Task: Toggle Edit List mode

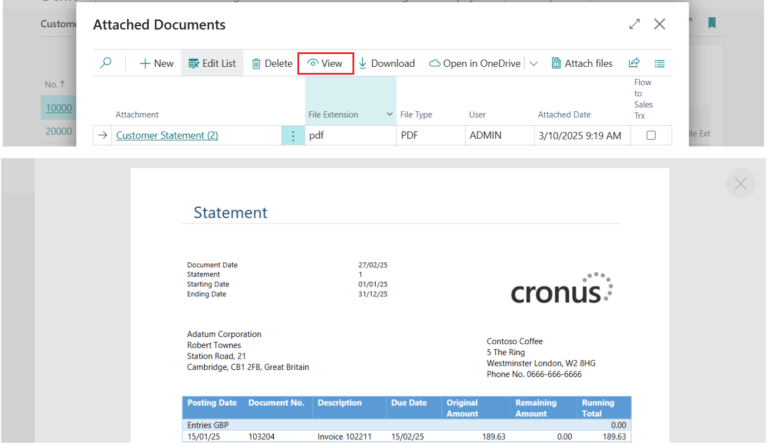Action: [211, 63]
